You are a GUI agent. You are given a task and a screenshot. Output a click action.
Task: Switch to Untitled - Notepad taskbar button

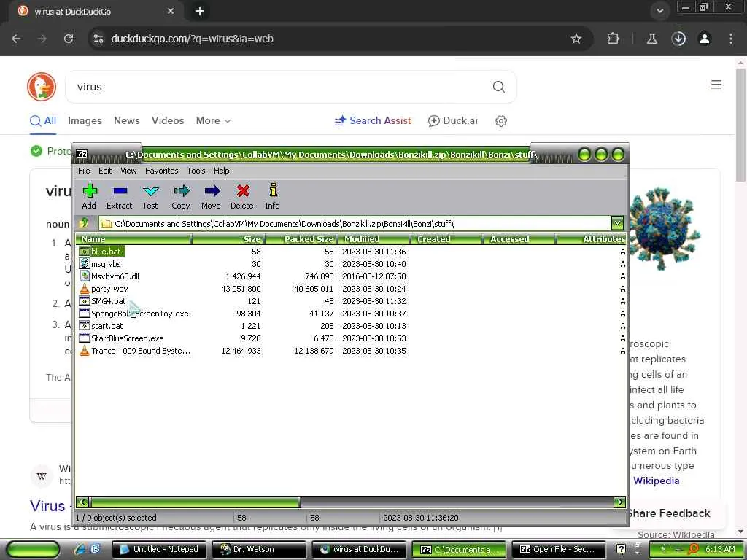point(159,549)
